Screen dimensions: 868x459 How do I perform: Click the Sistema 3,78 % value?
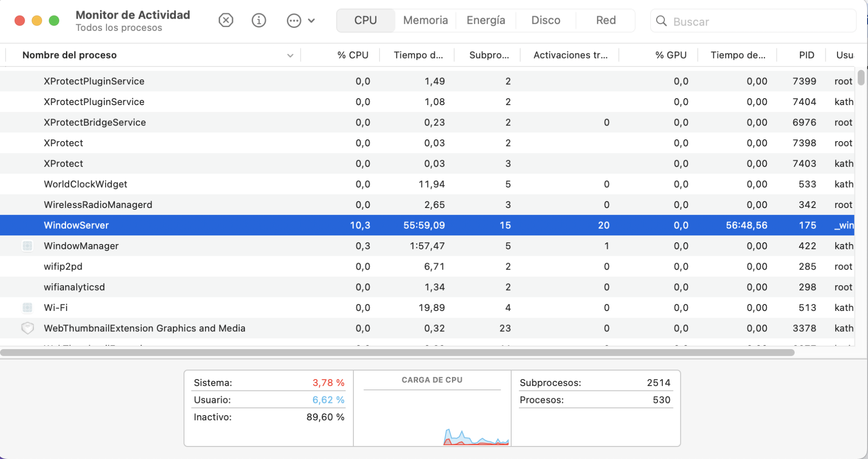328,383
